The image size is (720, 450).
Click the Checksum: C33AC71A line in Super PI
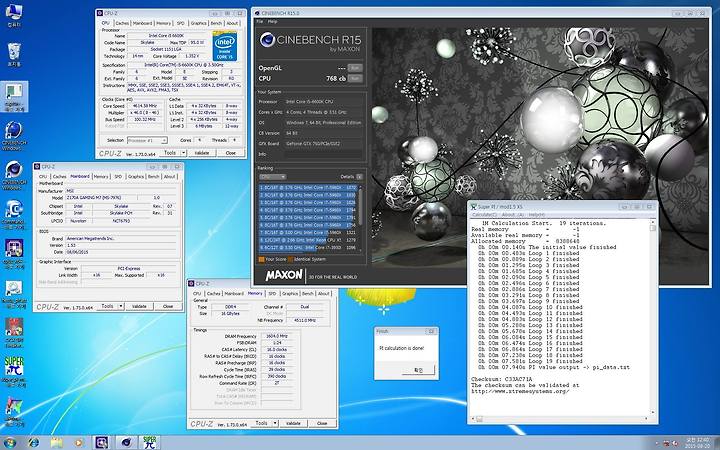tap(501, 379)
